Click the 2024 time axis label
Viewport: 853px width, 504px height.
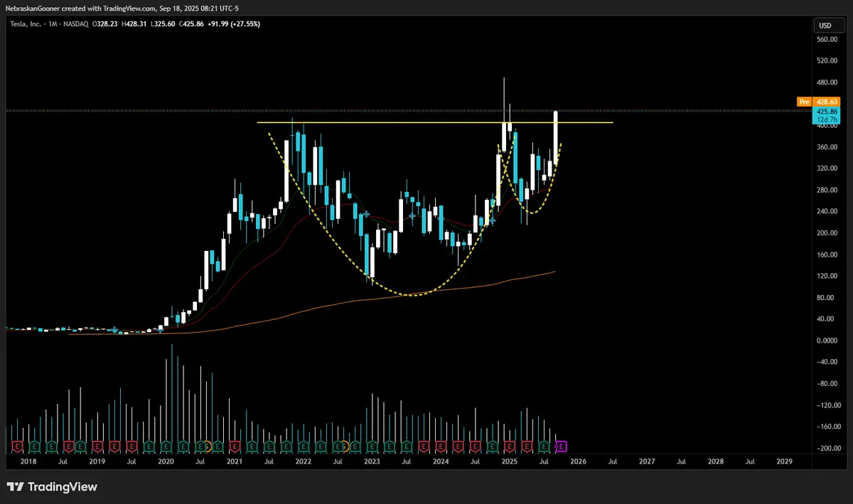coord(441,461)
